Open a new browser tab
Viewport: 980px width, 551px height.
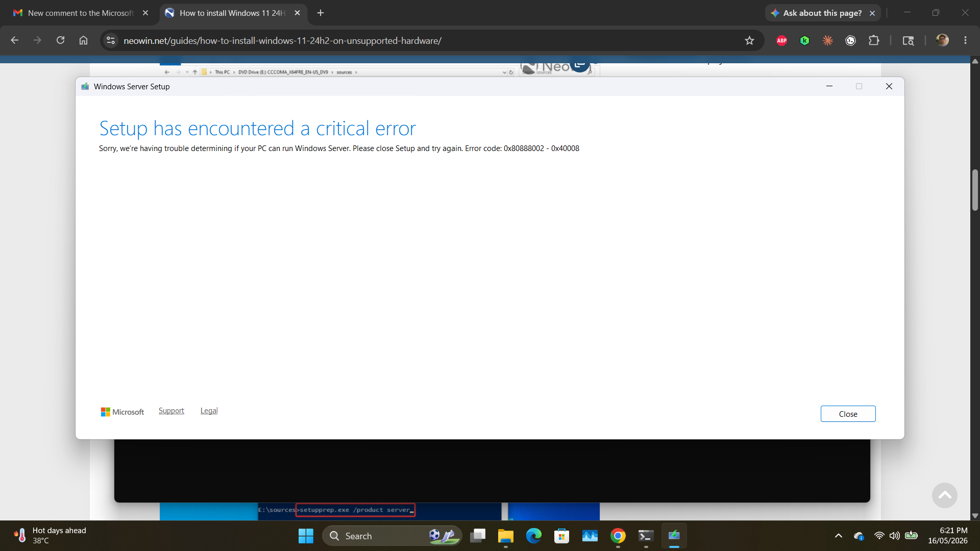tap(321, 13)
